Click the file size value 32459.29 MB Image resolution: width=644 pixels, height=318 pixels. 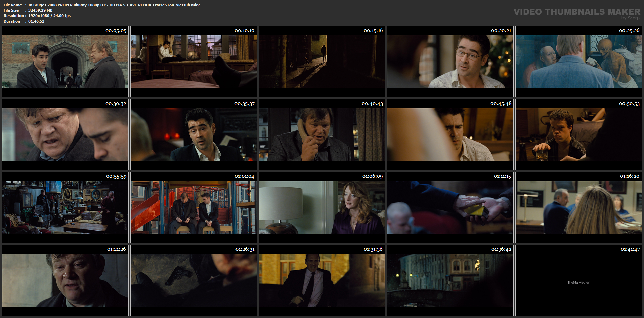pyautogui.click(x=40, y=10)
